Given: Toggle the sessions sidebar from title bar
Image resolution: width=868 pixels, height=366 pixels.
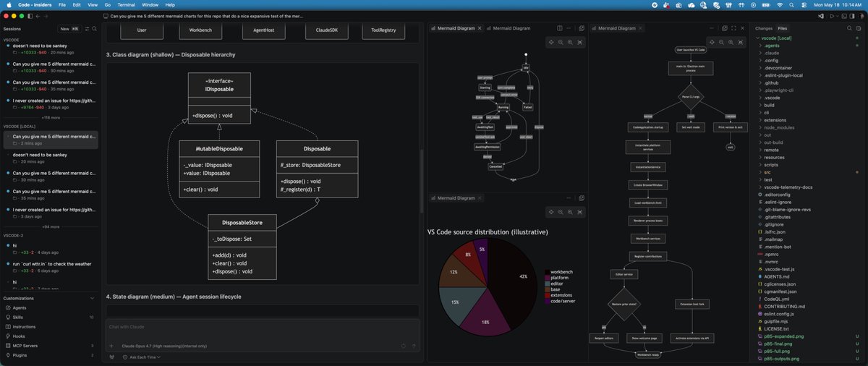Looking at the screenshot, I should (x=30, y=16).
